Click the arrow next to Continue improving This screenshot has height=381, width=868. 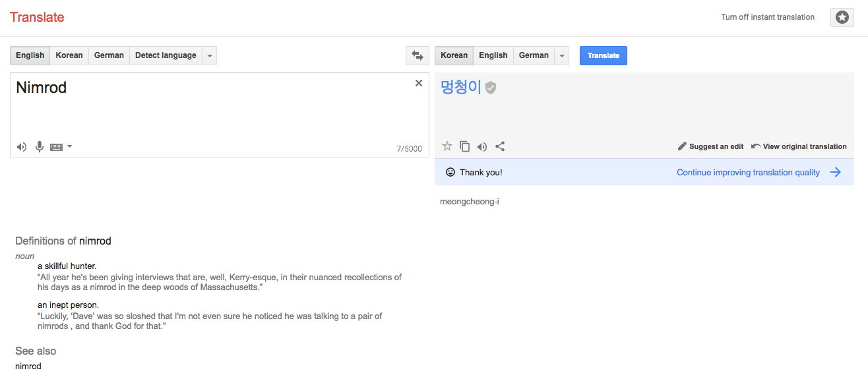pos(836,172)
